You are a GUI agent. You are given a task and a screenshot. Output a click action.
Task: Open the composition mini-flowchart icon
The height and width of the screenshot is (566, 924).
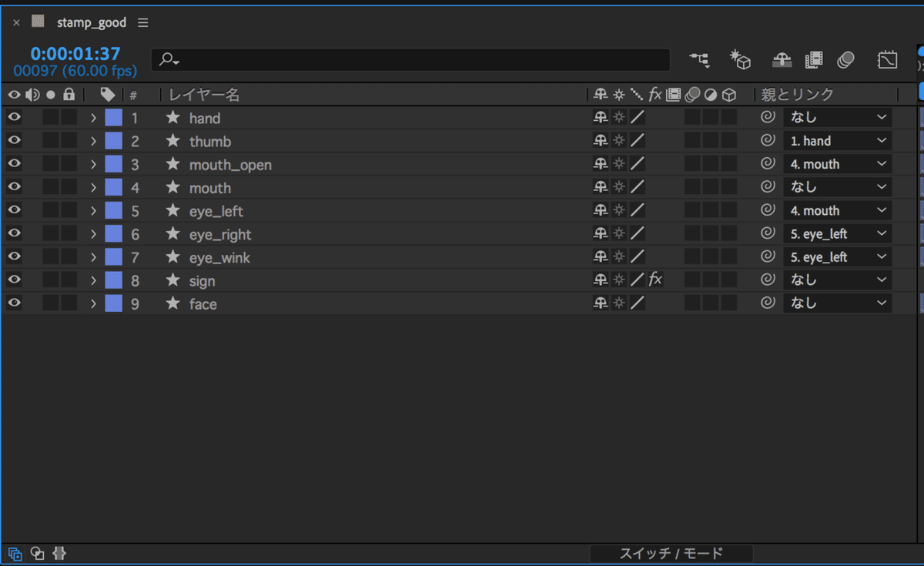click(x=699, y=59)
